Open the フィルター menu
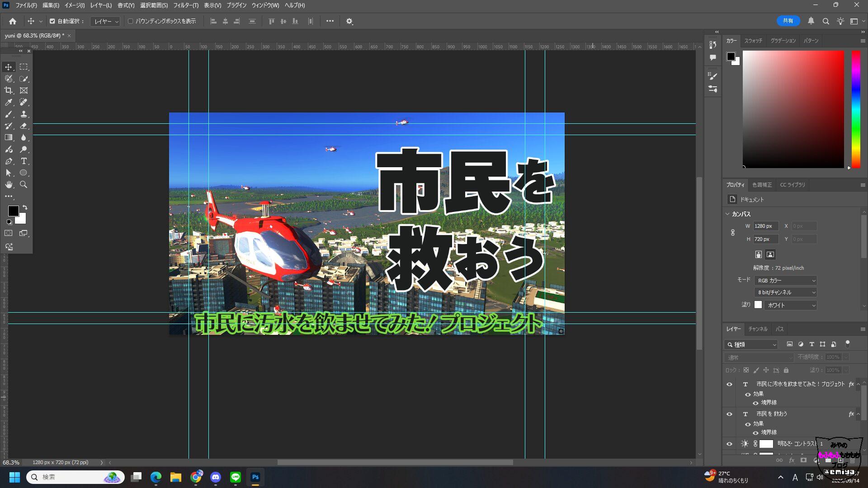 [185, 5]
